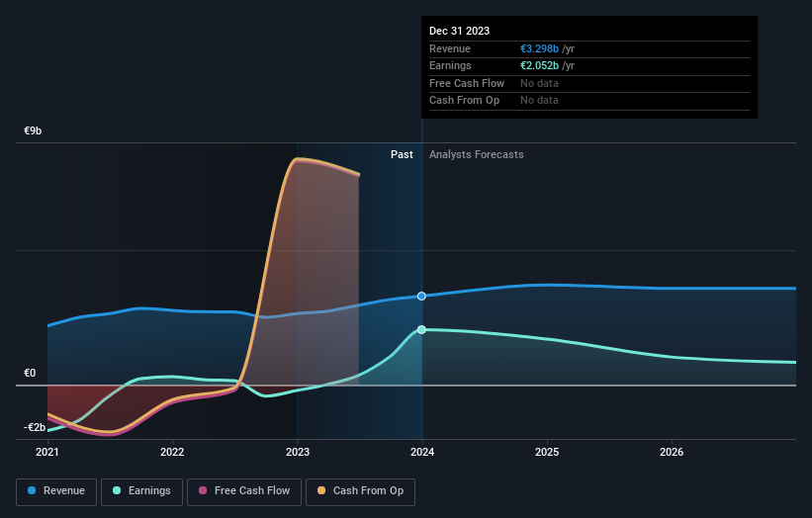The height and width of the screenshot is (518, 812).
Task: Click the pink Free Cash Flow dot
Action: point(203,490)
